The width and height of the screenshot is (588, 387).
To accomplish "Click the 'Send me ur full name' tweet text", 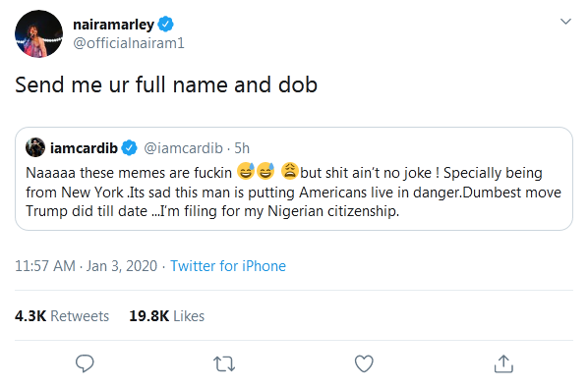I will pos(166,84).
